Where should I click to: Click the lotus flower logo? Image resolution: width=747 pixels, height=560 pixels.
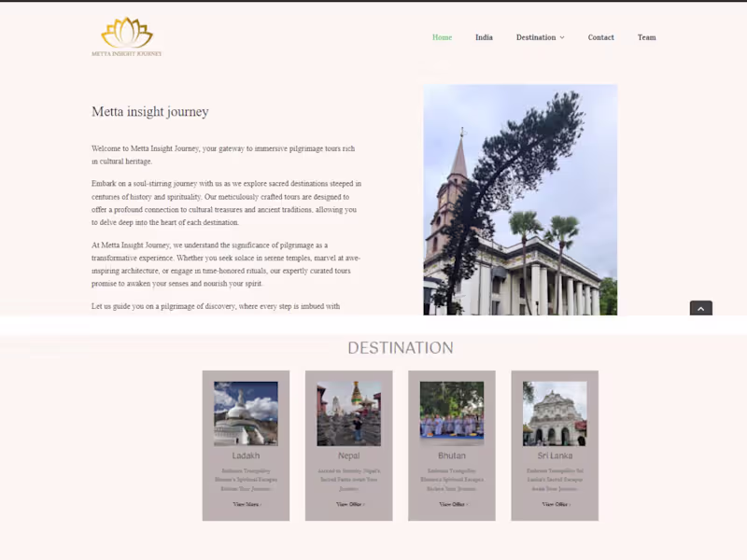[127, 31]
